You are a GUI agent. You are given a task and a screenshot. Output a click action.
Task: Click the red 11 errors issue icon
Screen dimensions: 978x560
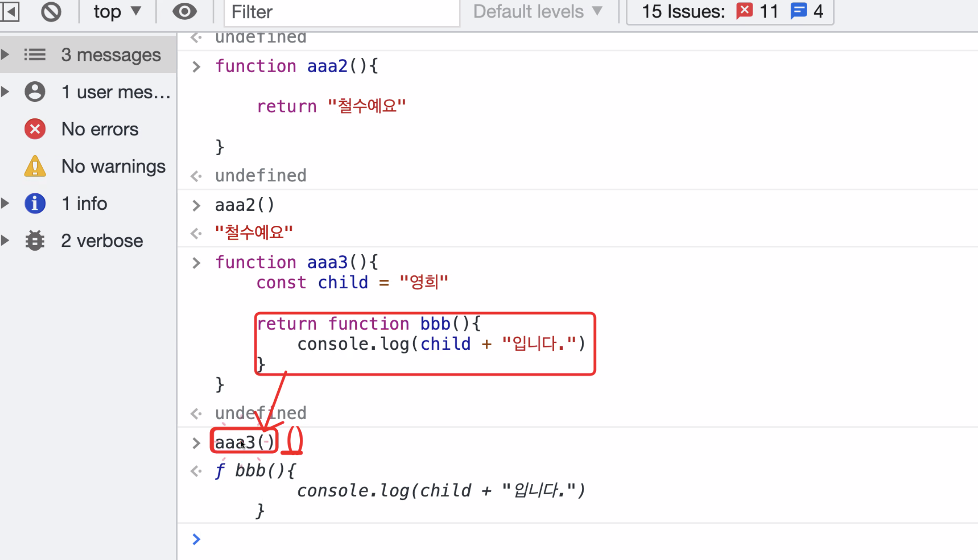coord(744,11)
